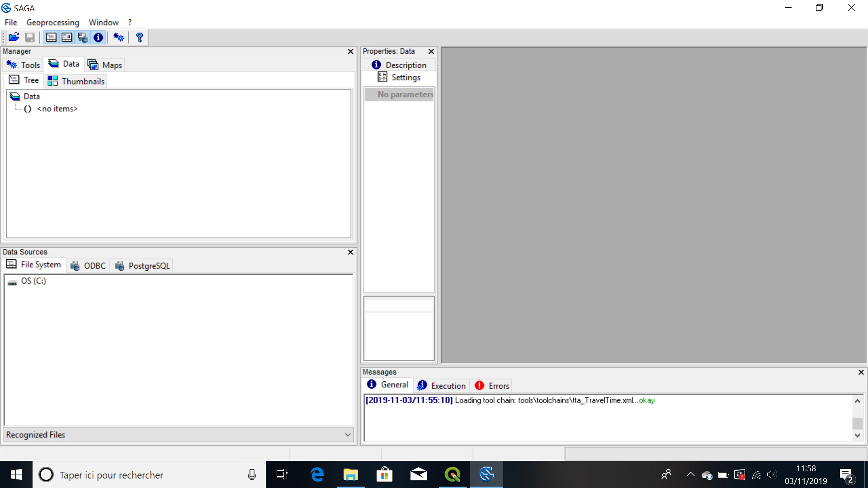Viewport: 868px width, 488px height.
Task: Open the Geoprocessing menu
Action: coord(52,22)
